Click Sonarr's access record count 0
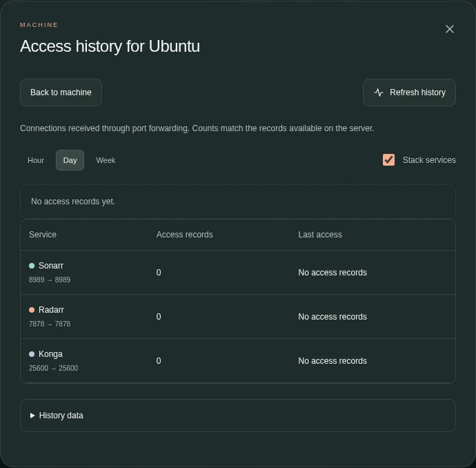Viewport: 476px width, 468px height. pyautogui.click(x=159, y=273)
